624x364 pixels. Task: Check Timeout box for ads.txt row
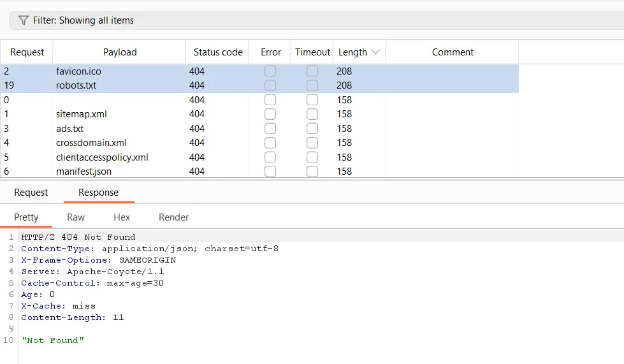tap(312, 129)
